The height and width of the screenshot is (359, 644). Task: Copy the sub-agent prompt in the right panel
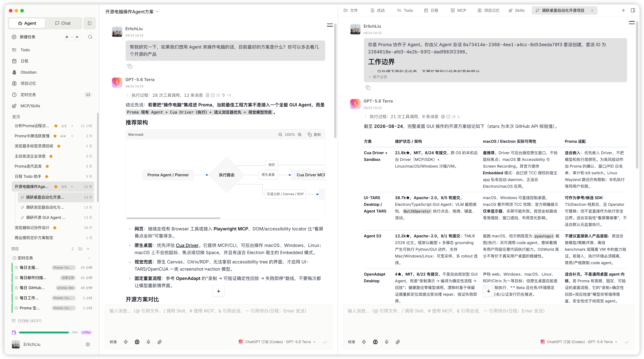(368, 88)
